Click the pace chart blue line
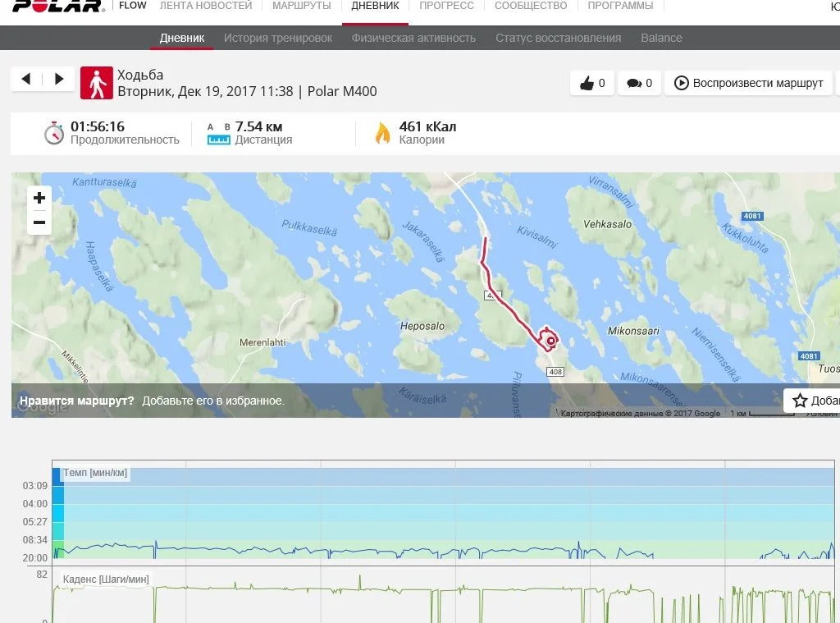 coord(375,551)
